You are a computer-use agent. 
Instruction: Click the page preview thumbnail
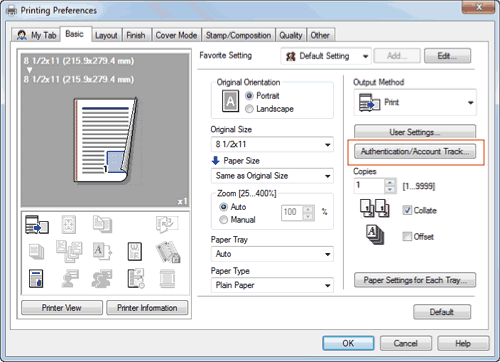click(x=105, y=140)
